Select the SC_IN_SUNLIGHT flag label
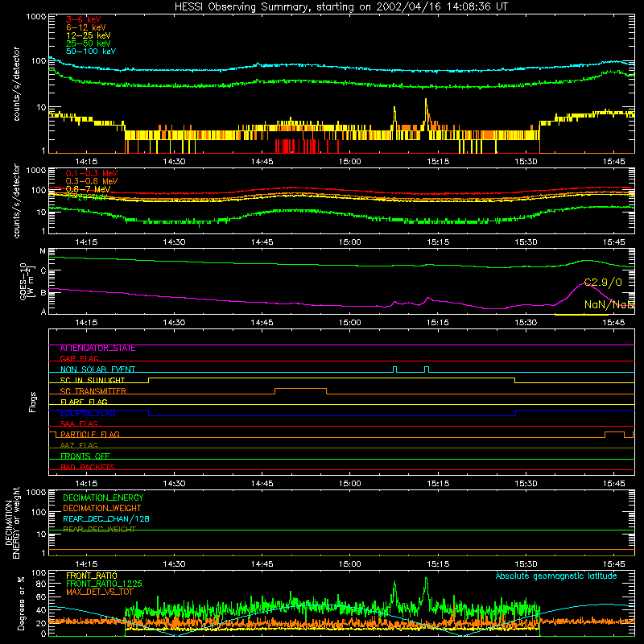 coord(93,380)
